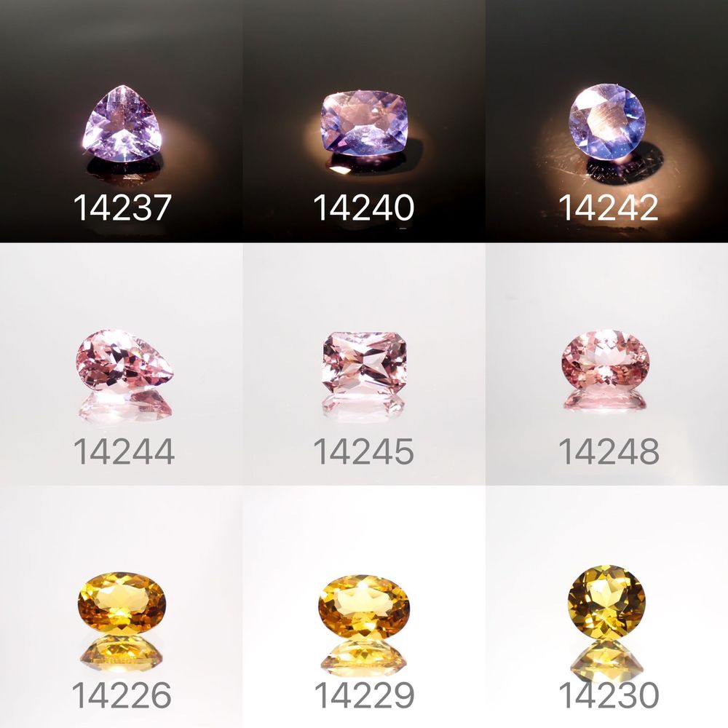Pick the pink radiant-cut stone 14245
Image resolution: width=728 pixels, height=728 pixels.
(x=365, y=363)
